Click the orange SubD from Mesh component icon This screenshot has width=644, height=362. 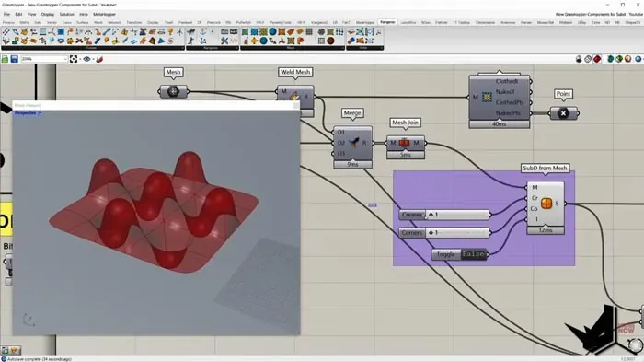coord(546,204)
